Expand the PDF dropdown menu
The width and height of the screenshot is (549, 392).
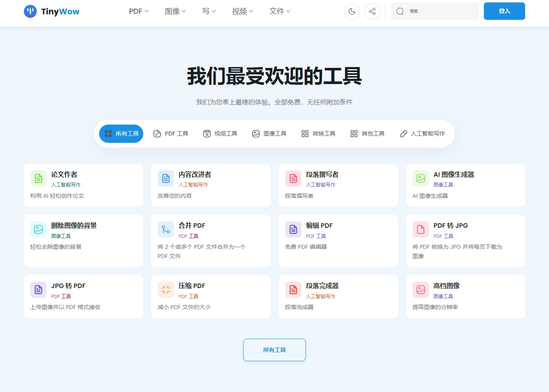tap(139, 11)
